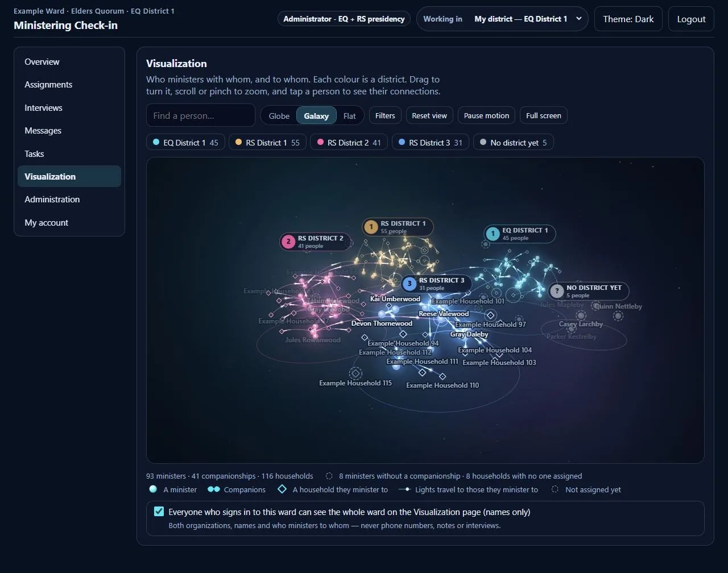Toggle the RS District 1 legend chip

(x=267, y=143)
